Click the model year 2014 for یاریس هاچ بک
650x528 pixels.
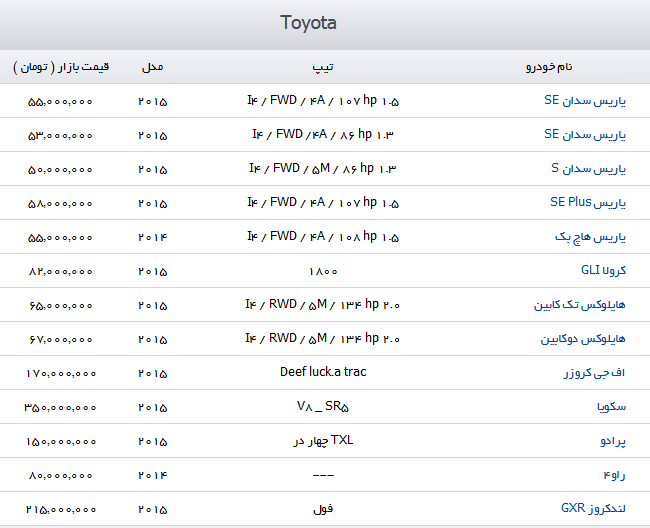point(153,237)
